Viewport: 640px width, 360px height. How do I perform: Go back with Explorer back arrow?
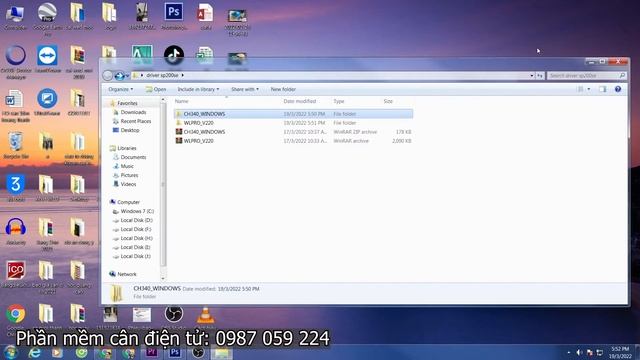(x=108, y=76)
